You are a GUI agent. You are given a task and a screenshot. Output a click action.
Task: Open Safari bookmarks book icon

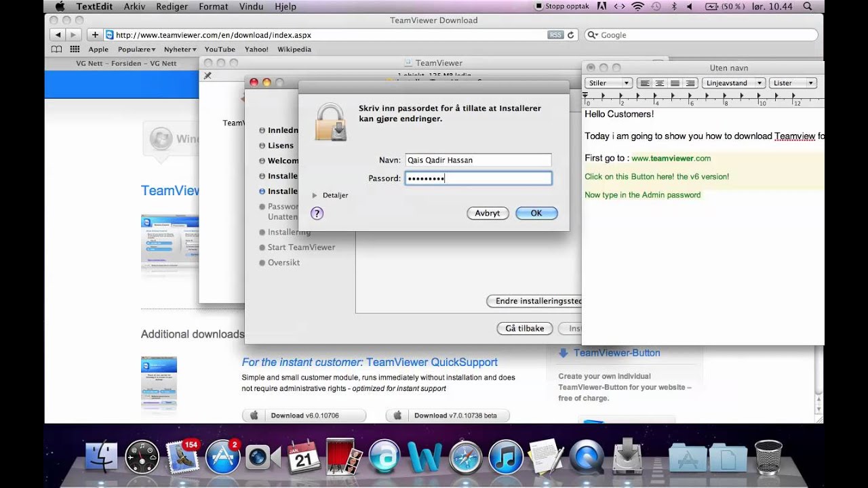[56, 49]
